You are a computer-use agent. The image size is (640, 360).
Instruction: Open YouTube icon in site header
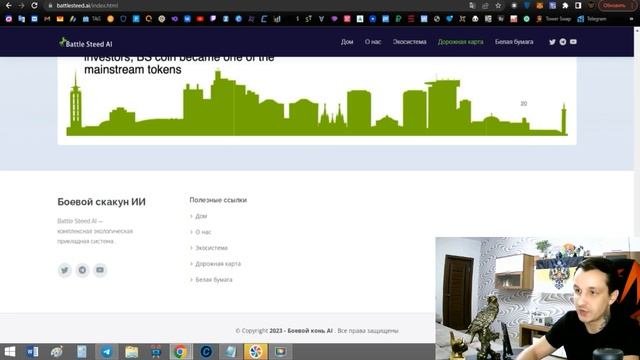(573, 42)
